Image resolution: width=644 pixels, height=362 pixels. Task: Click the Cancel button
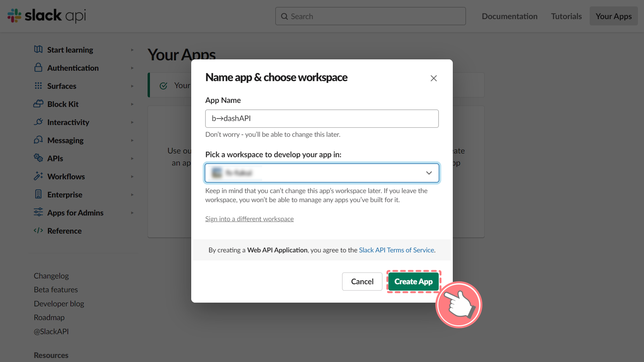tap(362, 282)
